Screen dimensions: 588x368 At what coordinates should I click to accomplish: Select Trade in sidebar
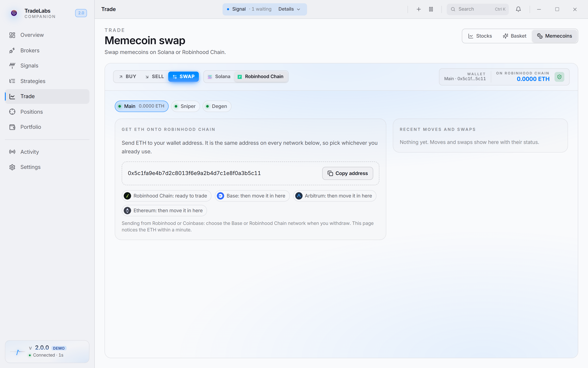tap(47, 96)
